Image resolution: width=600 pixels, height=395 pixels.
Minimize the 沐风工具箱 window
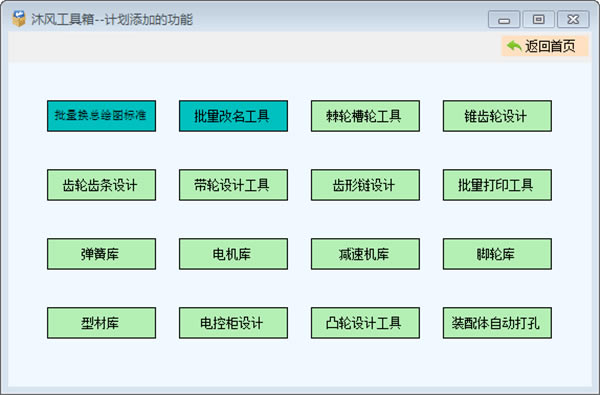[x=504, y=20]
